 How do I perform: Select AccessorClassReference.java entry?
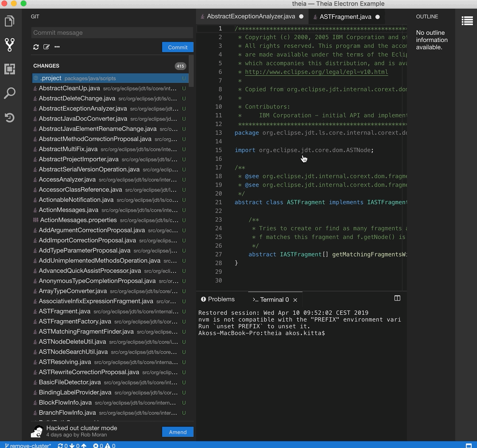[110, 190]
